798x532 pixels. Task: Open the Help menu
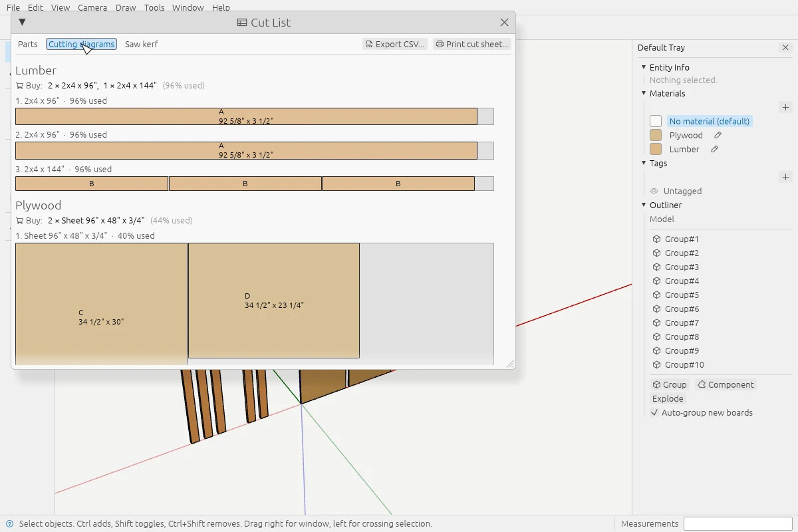pos(221,8)
